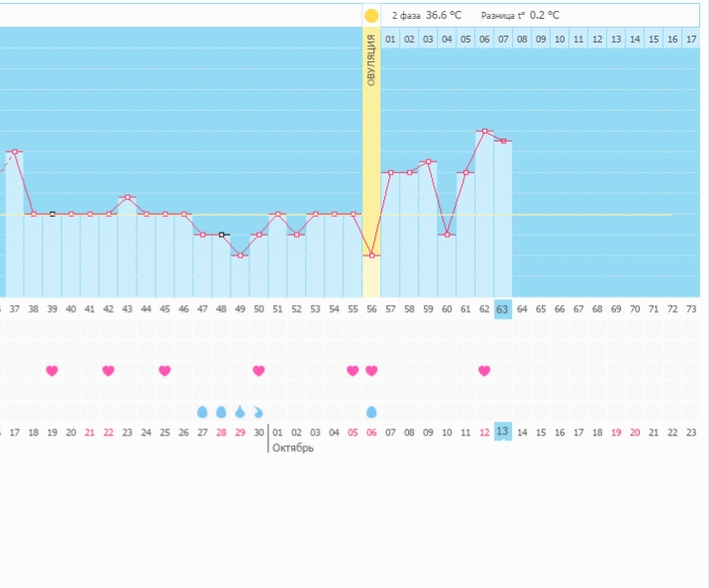This screenshot has height=588, width=709.
Task: Click the small drop icon on September 29
Action: click(240, 411)
